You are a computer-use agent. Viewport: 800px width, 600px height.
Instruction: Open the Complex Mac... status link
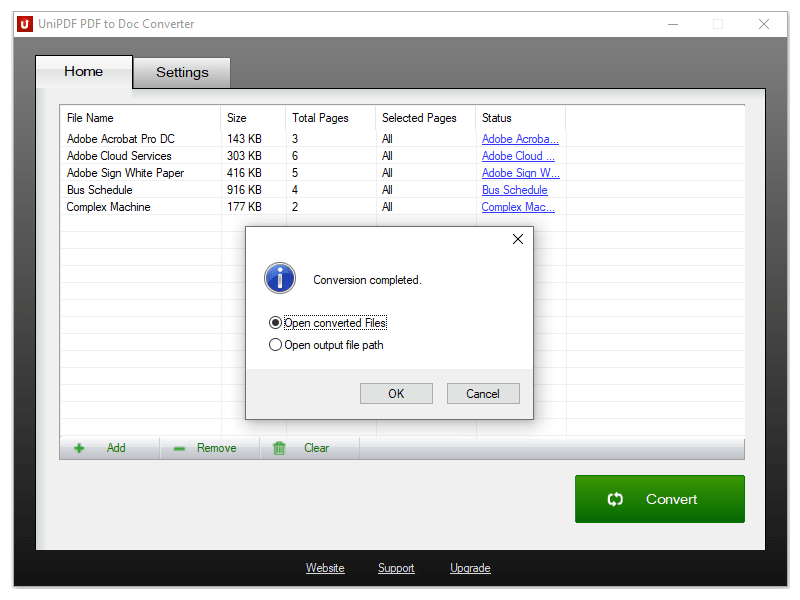coord(518,207)
